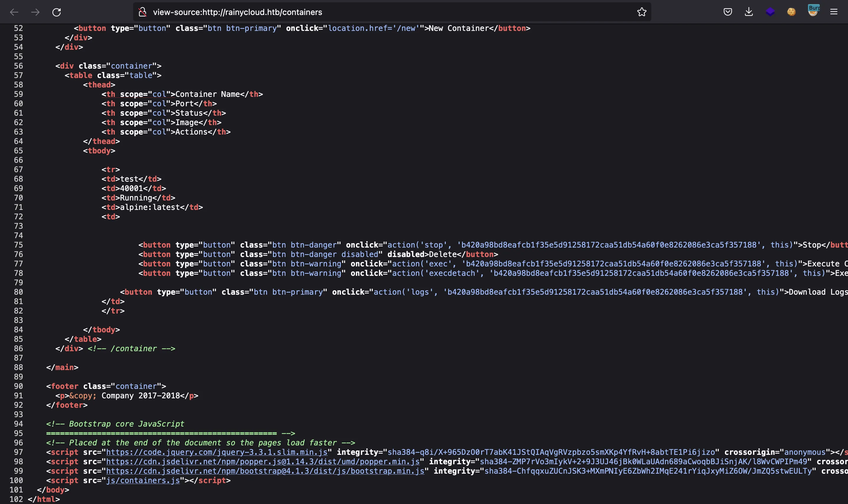The width and height of the screenshot is (848, 504).
Task: Click 'test' container name on line 68
Action: 129,179
